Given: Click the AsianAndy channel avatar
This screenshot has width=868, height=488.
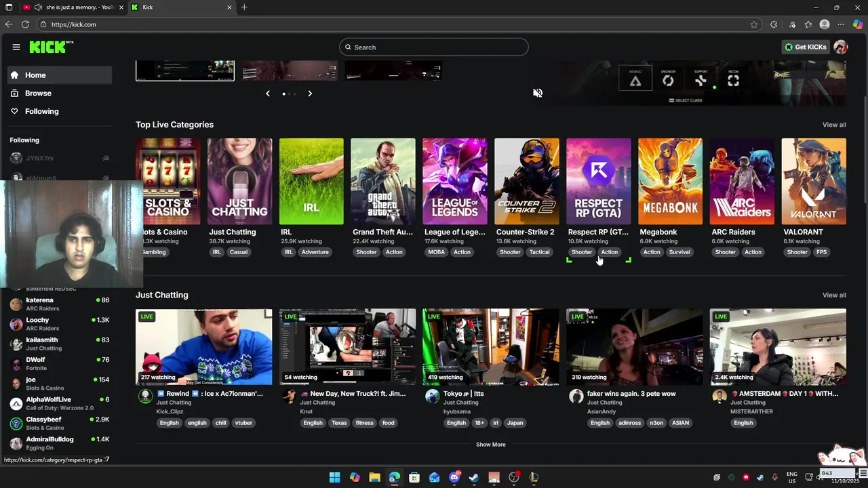Looking at the screenshot, I should click(576, 396).
